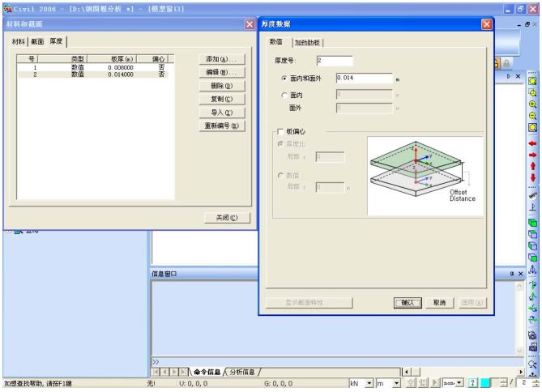Pan view up with red up arrow
542x392 pixels.
pos(532,166)
